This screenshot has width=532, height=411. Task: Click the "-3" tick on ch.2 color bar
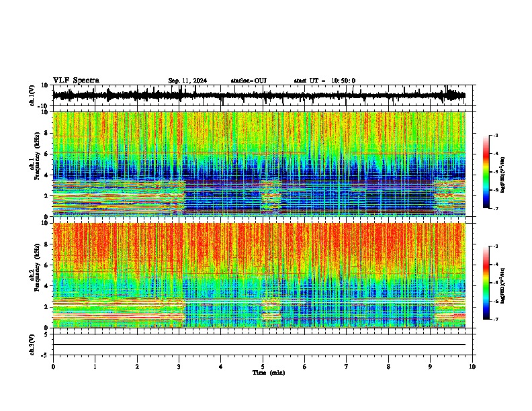[495, 246]
